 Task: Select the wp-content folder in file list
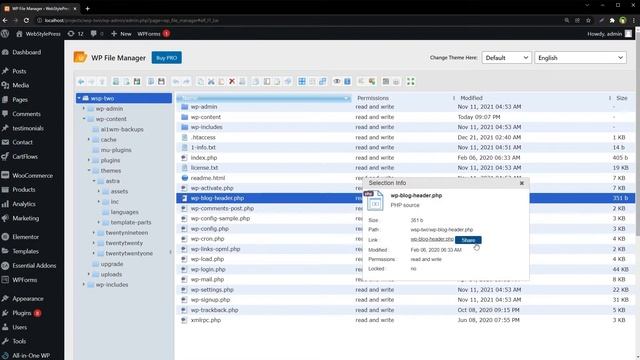(x=406, y=117)
